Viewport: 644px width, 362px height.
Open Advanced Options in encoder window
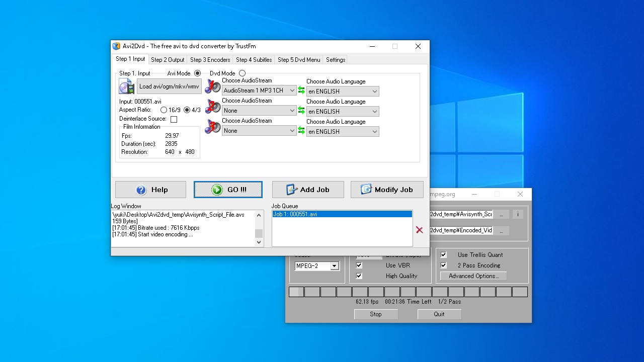[473, 276]
